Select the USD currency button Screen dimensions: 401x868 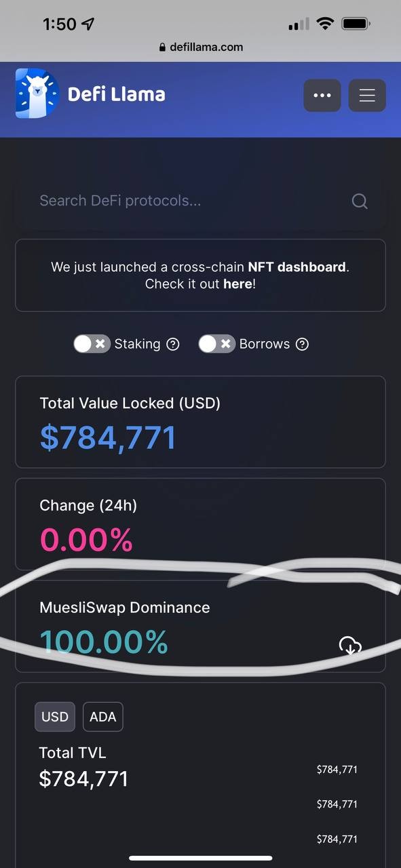55,717
